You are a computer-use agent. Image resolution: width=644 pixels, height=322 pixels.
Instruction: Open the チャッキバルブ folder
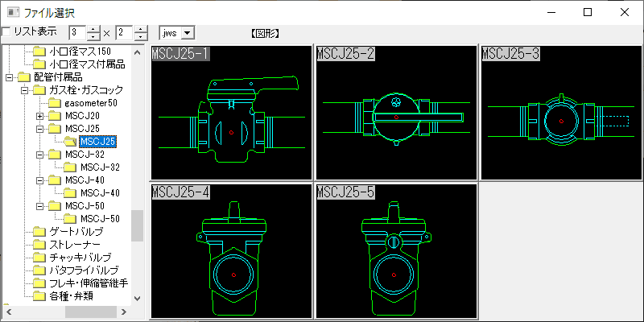point(80,258)
